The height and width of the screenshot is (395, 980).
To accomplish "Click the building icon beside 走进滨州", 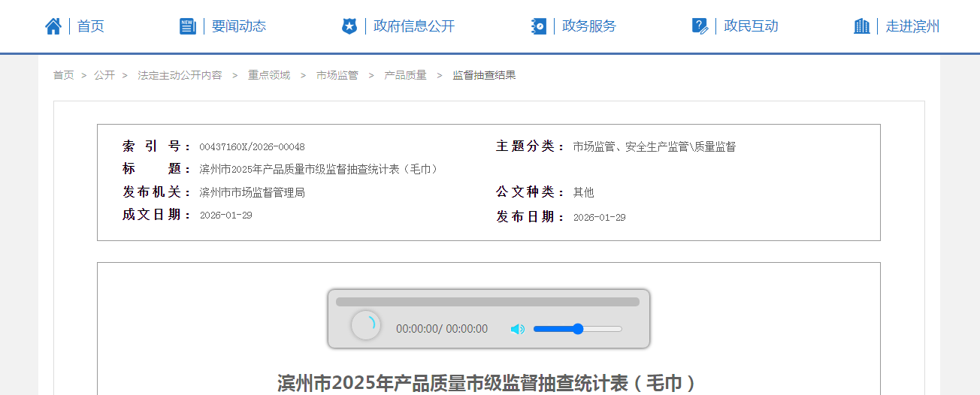I will point(862,26).
